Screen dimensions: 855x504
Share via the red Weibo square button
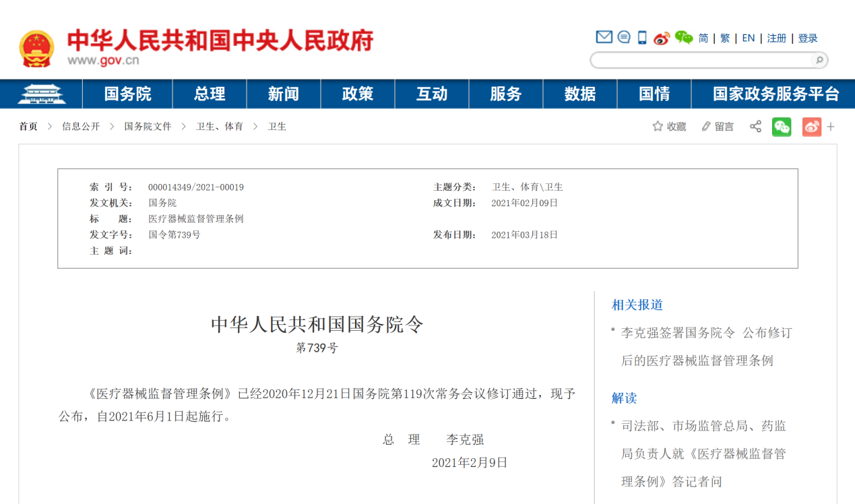tap(812, 127)
